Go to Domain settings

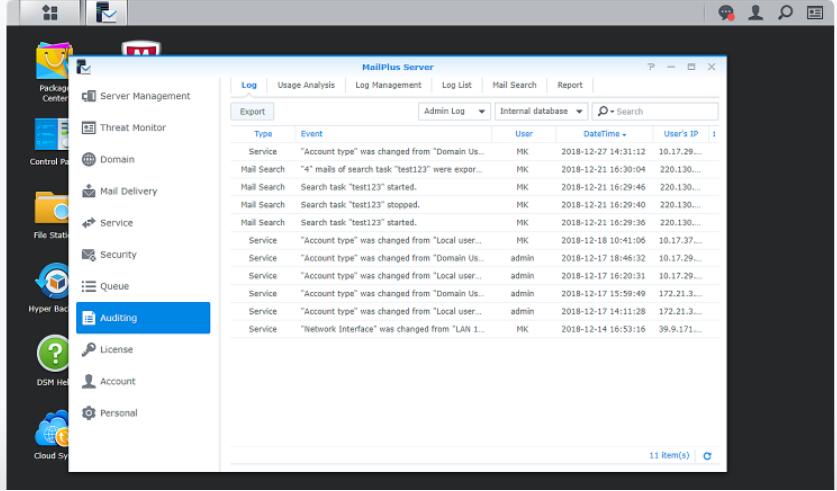[143, 159]
